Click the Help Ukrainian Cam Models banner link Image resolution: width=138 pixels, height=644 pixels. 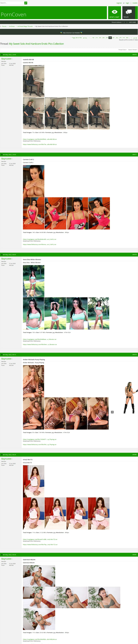tap(71, 33)
